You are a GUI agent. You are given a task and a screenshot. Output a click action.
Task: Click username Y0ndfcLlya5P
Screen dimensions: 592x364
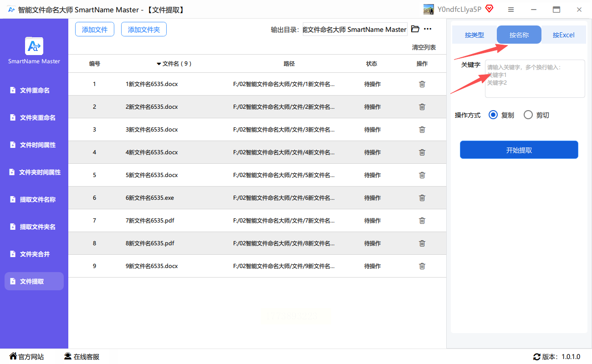tap(459, 10)
